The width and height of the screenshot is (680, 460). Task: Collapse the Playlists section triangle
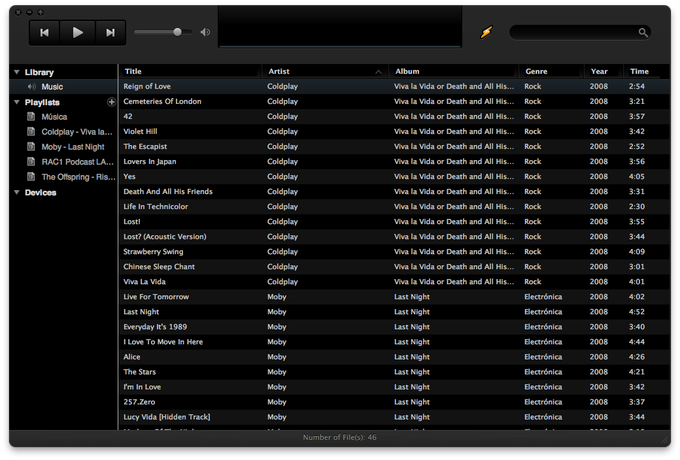click(17, 102)
